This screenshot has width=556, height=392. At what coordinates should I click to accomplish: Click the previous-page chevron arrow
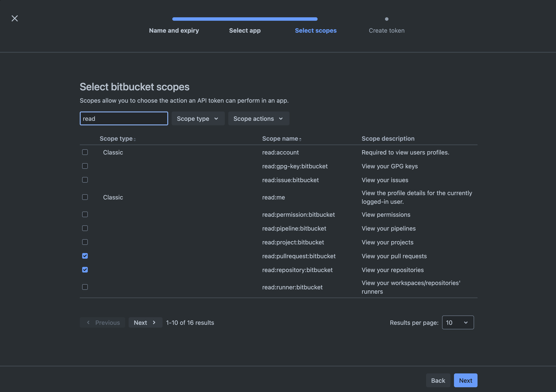point(89,322)
